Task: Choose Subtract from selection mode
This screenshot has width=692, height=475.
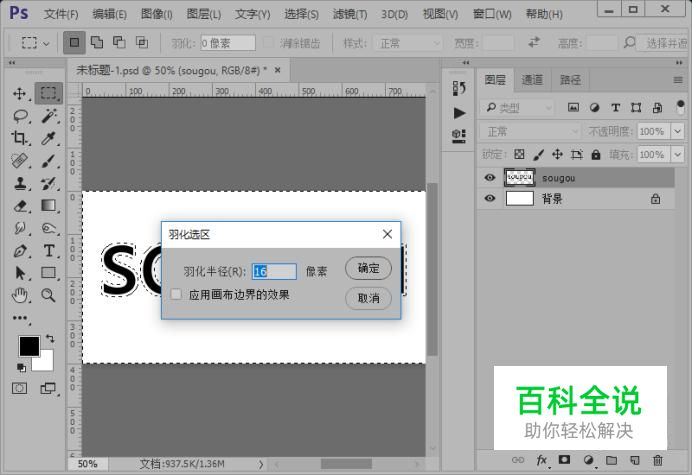Action: pos(119,42)
